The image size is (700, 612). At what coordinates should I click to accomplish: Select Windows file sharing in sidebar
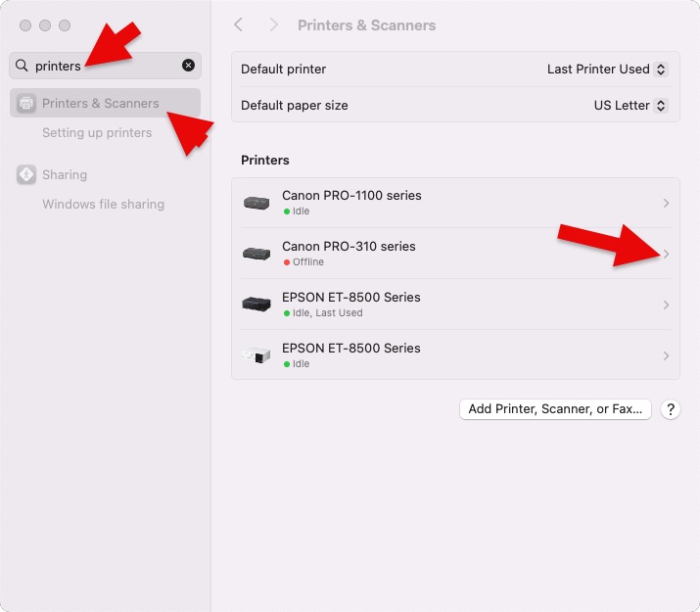coord(103,204)
